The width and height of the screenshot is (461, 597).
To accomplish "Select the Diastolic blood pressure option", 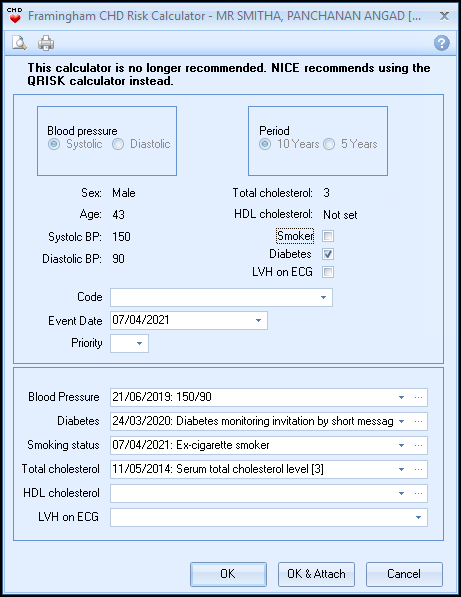I will coord(118,144).
